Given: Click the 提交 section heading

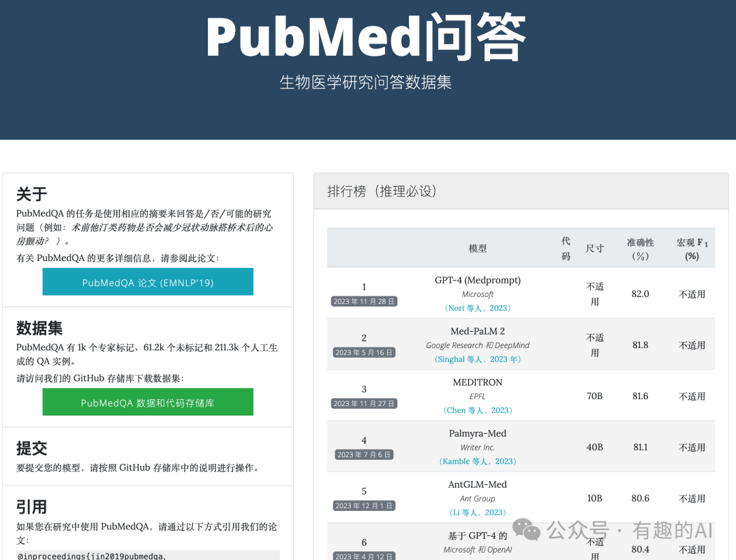Looking at the screenshot, I should (x=31, y=448).
